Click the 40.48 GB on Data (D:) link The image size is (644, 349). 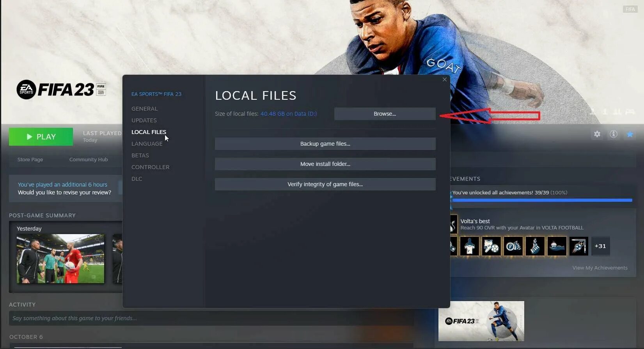pyautogui.click(x=288, y=114)
